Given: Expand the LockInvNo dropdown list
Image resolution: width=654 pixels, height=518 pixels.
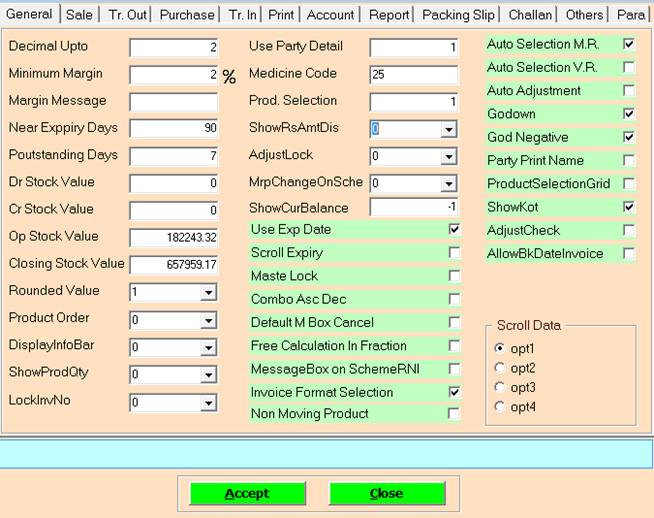Looking at the screenshot, I should 208,403.
